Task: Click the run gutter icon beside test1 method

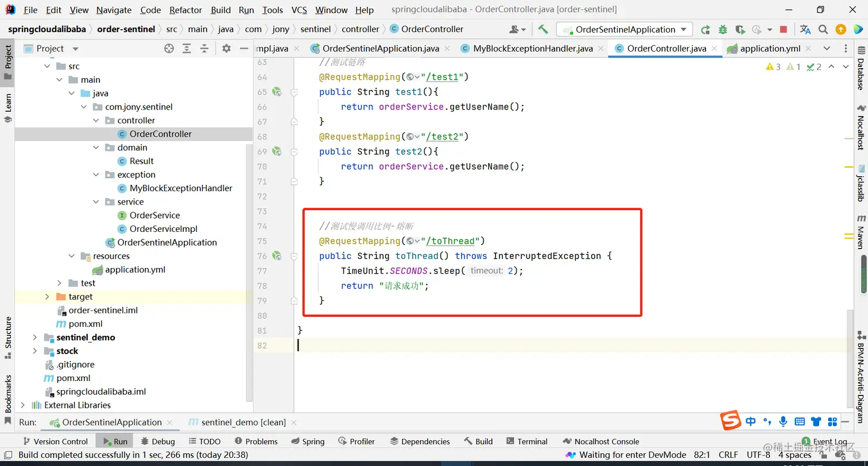Action: (277, 92)
